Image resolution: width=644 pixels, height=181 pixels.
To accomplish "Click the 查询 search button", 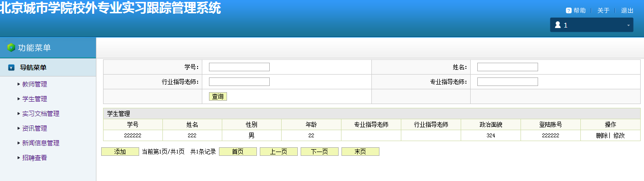I will pyautogui.click(x=218, y=96).
